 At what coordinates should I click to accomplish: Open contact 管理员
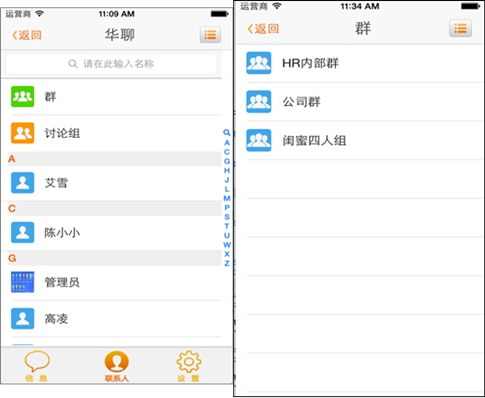[x=111, y=282]
